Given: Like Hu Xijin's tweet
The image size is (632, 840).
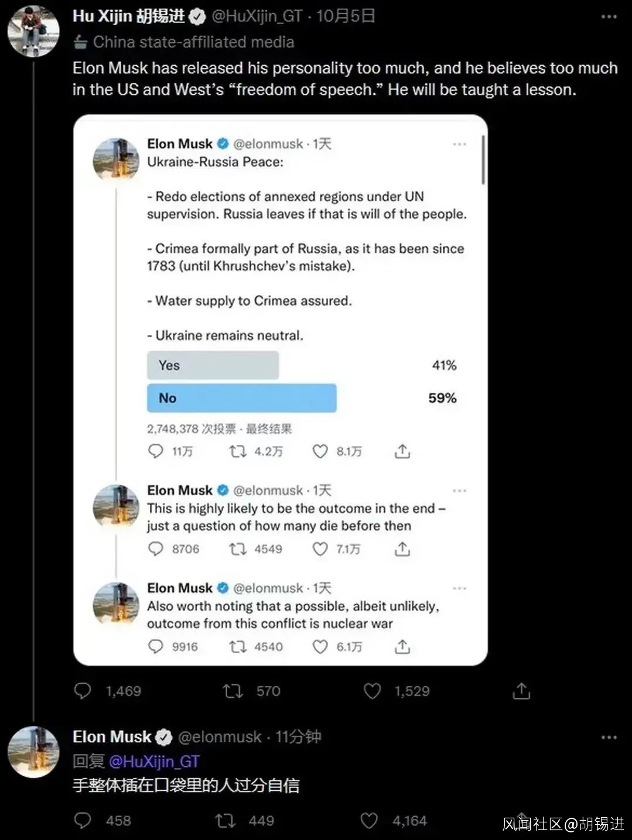Looking at the screenshot, I should click(x=373, y=691).
